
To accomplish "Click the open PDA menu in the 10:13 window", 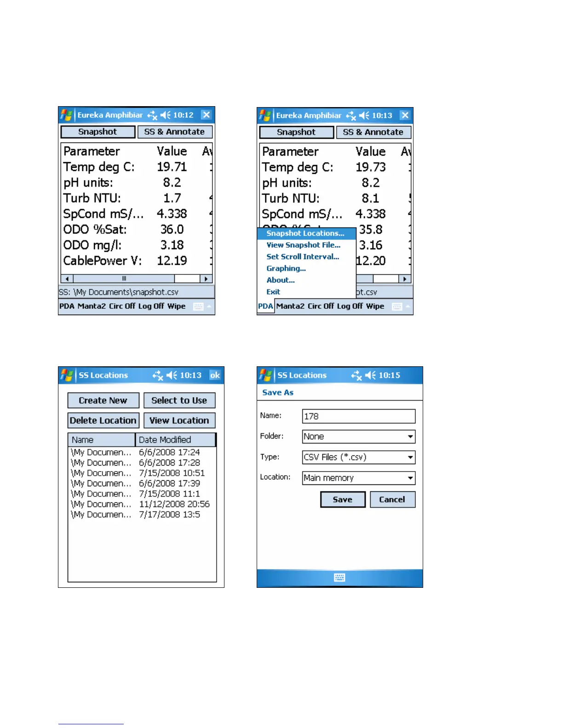I will pos(265,307).
